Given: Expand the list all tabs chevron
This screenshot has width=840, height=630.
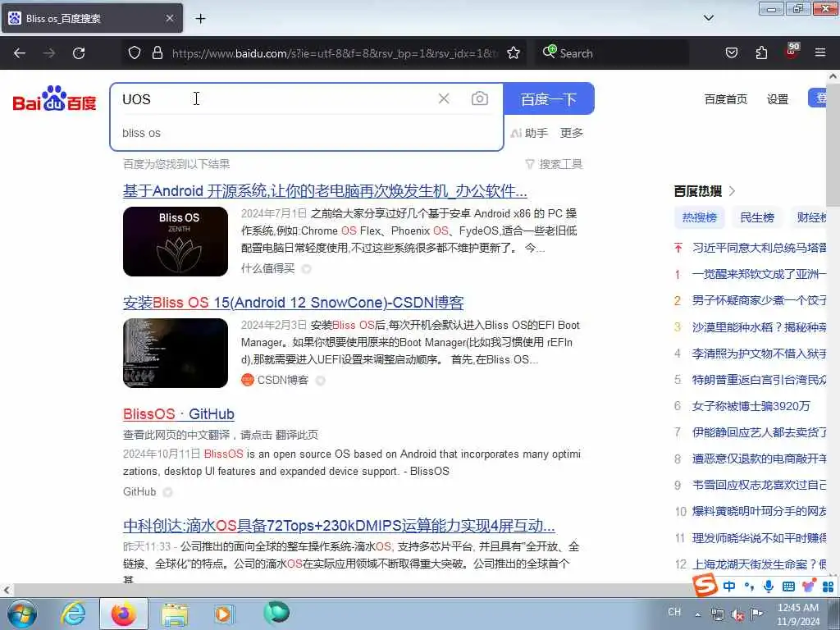Looking at the screenshot, I should (x=708, y=18).
